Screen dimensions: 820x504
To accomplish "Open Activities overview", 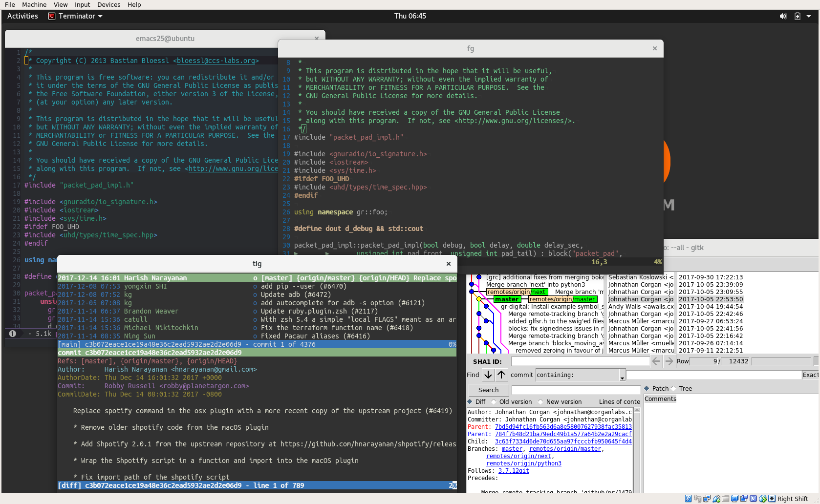I will [x=22, y=16].
